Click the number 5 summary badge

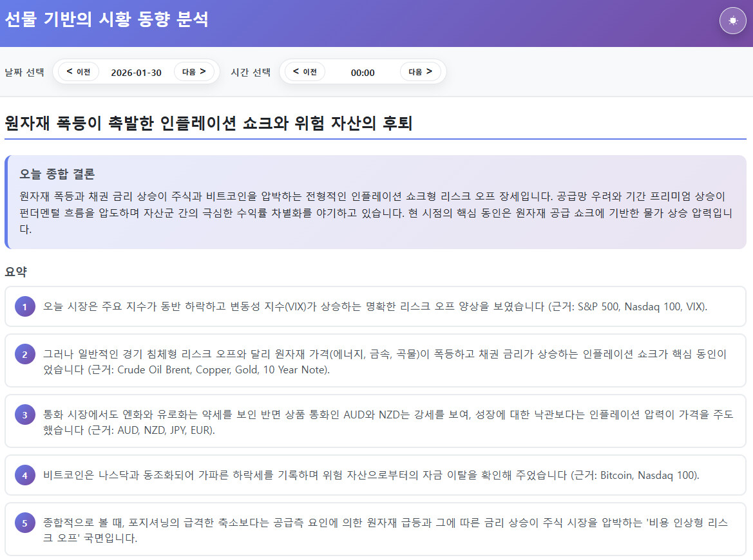point(25,523)
